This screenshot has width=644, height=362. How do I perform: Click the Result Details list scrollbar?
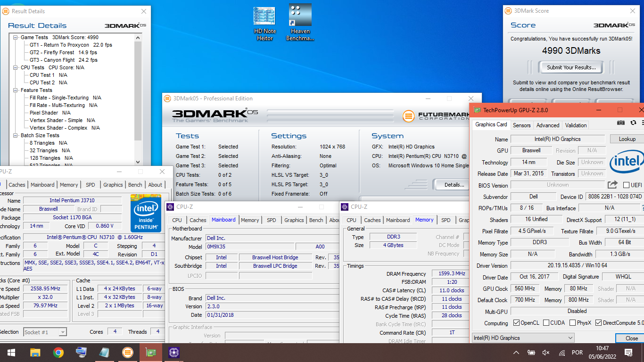138,90
